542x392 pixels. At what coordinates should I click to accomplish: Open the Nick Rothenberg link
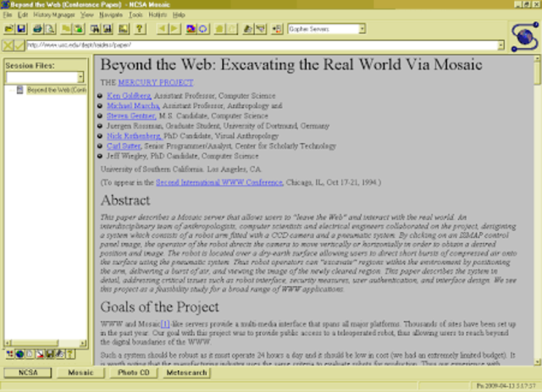click(134, 135)
